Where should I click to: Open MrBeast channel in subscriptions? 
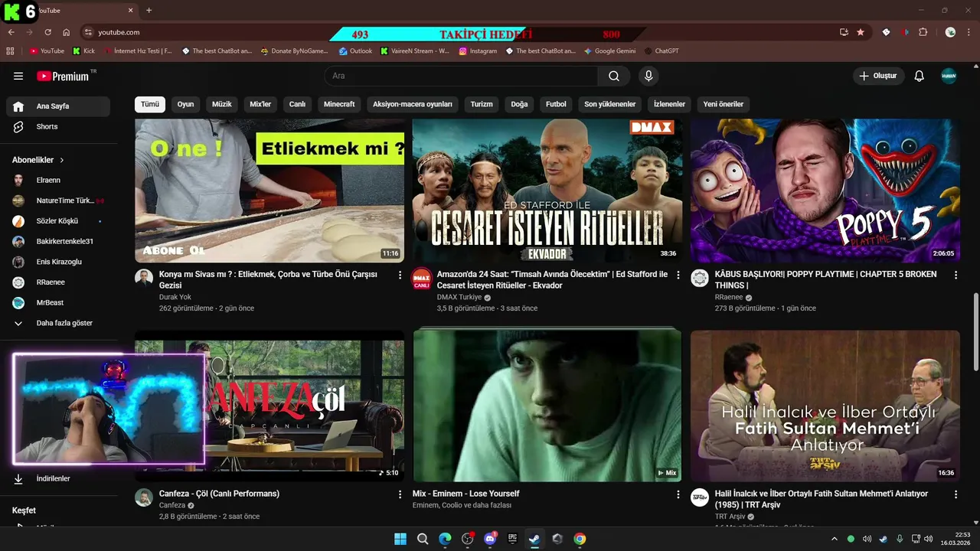coord(58,302)
